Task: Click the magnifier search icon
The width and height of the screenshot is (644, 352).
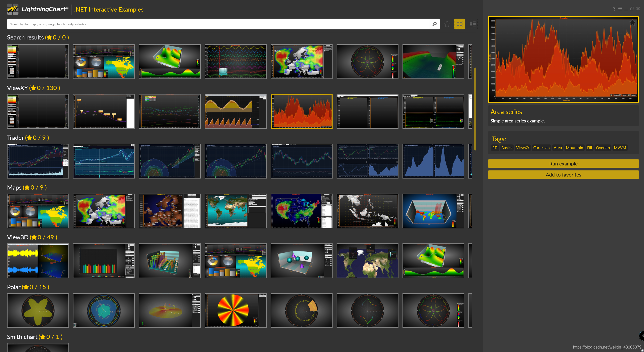Action: (434, 24)
